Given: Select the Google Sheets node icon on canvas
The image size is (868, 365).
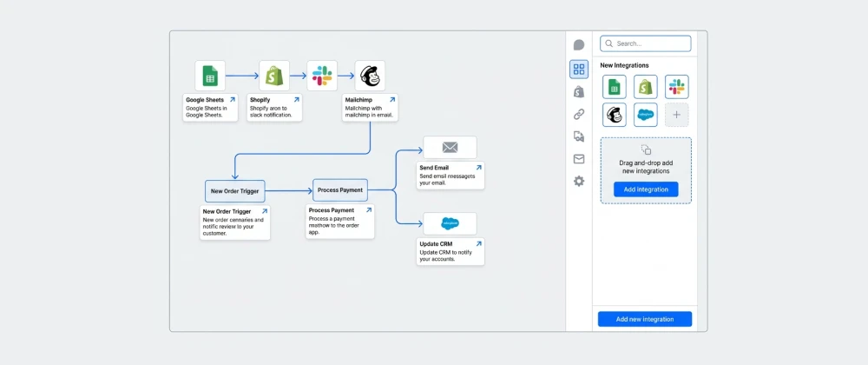Looking at the screenshot, I should pos(210,76).
